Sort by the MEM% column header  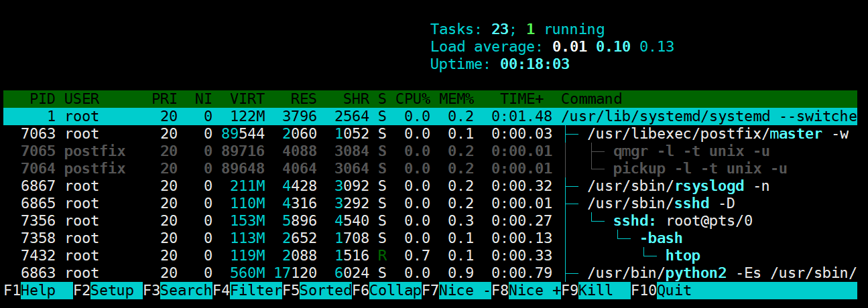(456, 99)
